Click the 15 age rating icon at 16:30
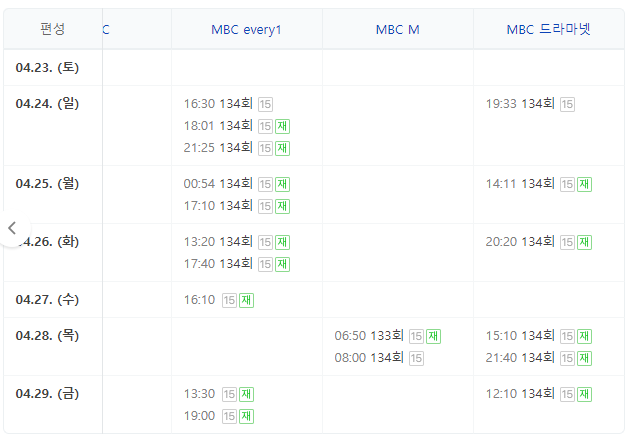Screen dimensions: 633x440 tap(265, 104)
